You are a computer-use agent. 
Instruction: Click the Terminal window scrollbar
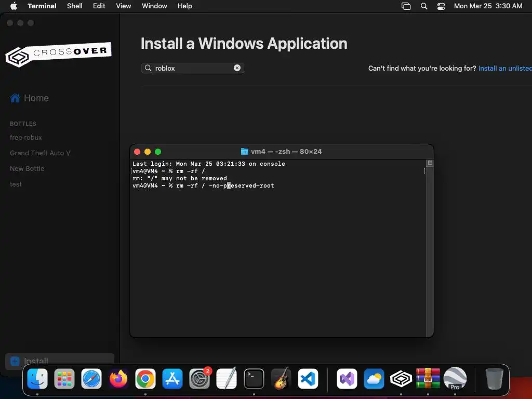click(x=430, y=248)
